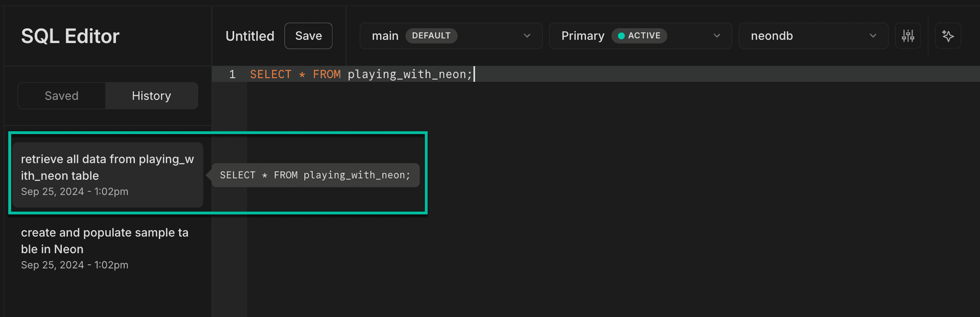Select the History tab
Image resolution: width=980 pixels, height=317 pixels.
tap(151, 96)
